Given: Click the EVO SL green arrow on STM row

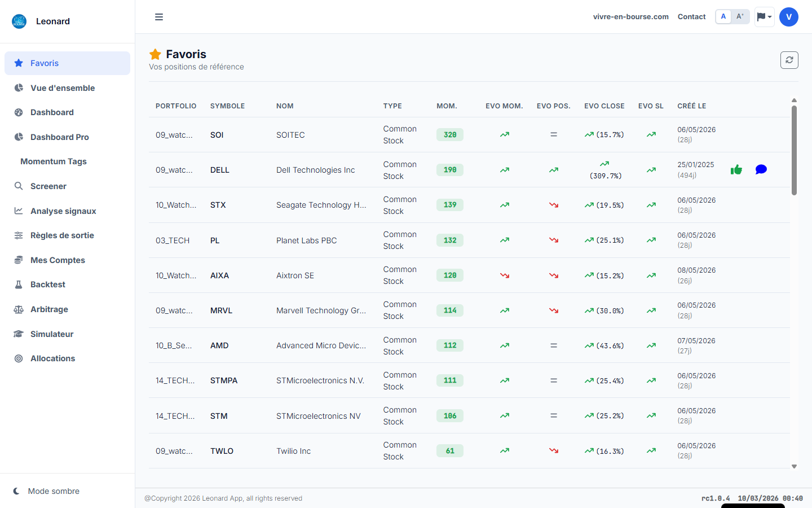Looking at the screenshot, I should pyautogui.click(x=651, y=415).
